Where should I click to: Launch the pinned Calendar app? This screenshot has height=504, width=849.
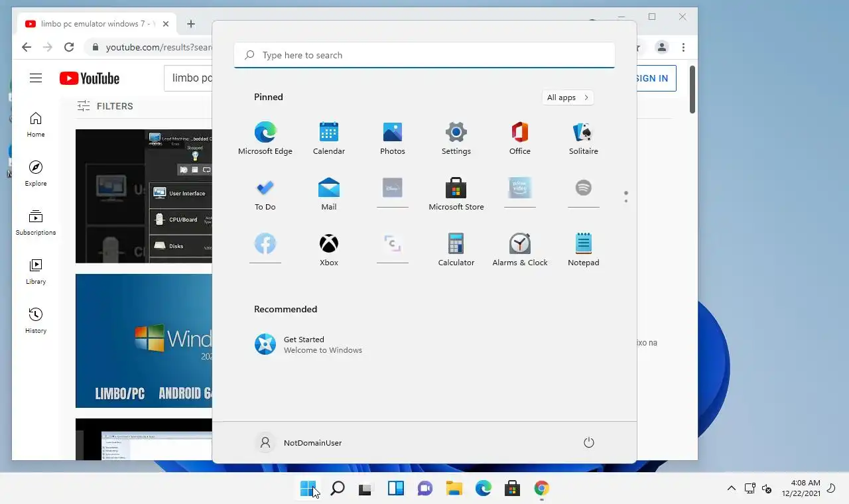[329, 139]
